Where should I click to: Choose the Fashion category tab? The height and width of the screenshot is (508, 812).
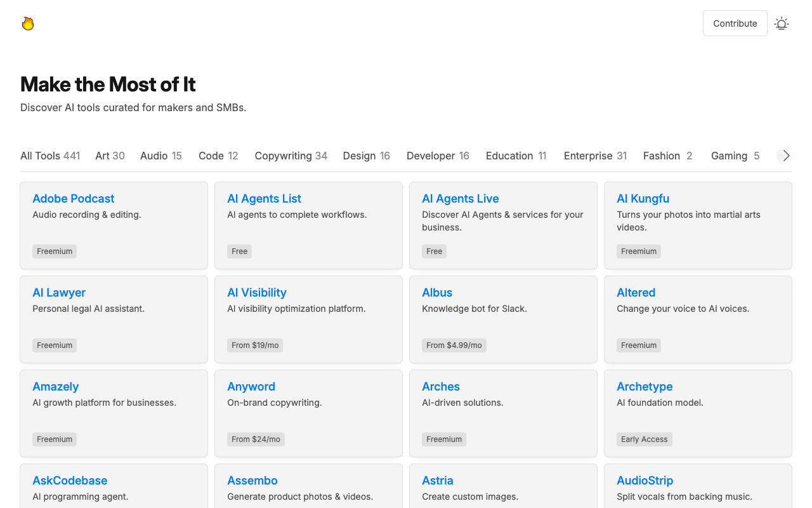(668, 156)
